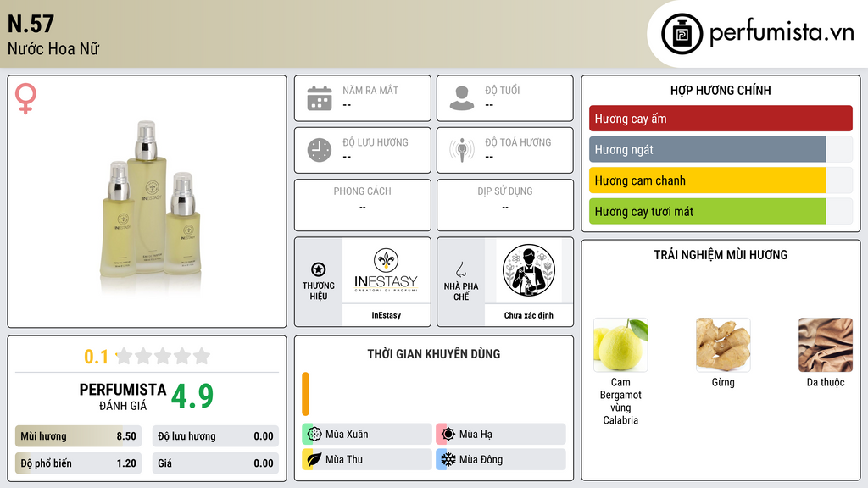Click the Perfumista đánh giá label
This screenshot has height=488, width=868.
coord(123,396)
